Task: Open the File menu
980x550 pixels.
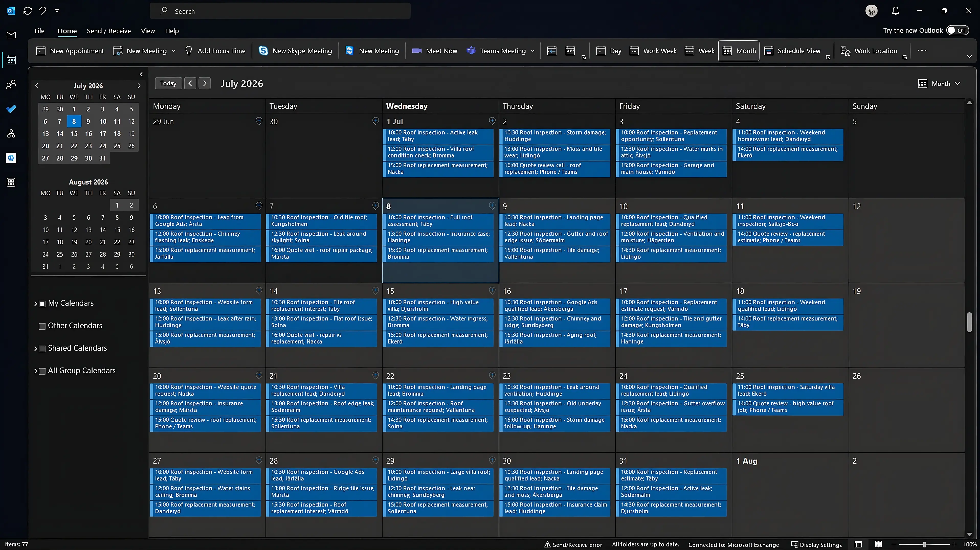Action: pos(40,31)
